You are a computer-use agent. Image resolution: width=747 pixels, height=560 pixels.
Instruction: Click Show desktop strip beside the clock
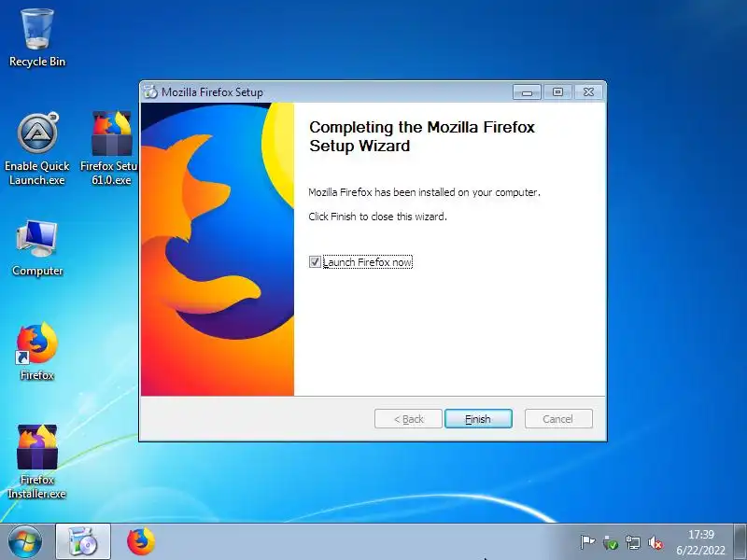click(x=740, y=542)
